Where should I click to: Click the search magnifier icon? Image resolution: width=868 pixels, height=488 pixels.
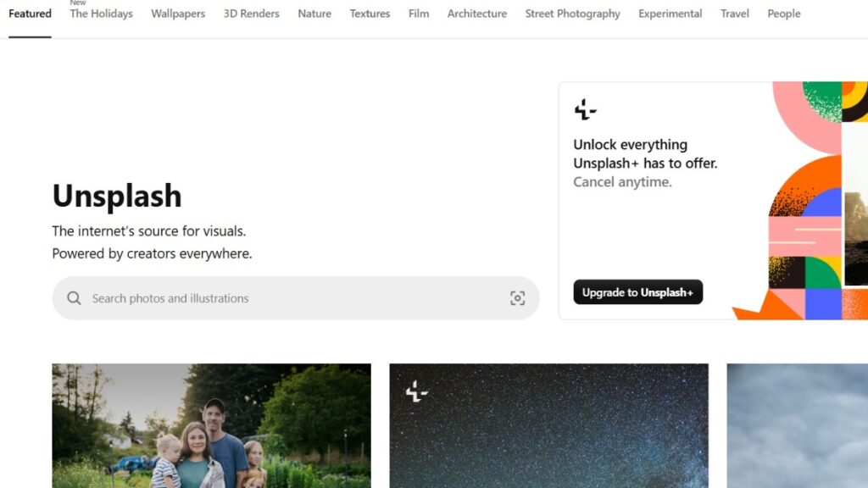pos(74,298)
